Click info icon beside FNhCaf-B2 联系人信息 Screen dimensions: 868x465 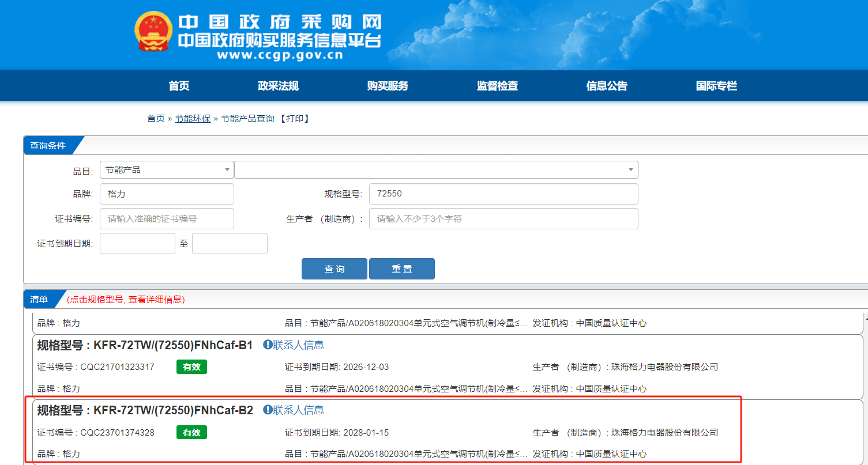(x=268, y=410)
